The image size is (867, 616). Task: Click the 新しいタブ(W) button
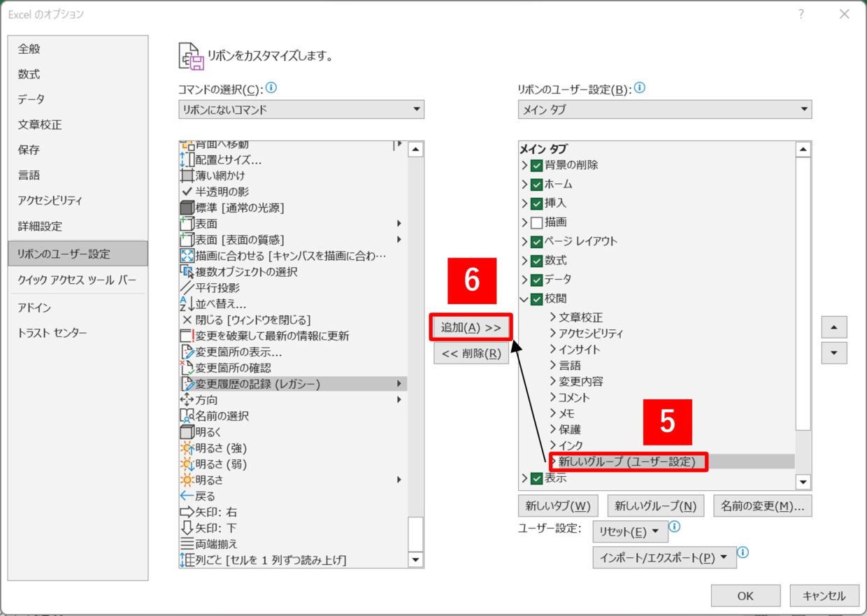558,506
